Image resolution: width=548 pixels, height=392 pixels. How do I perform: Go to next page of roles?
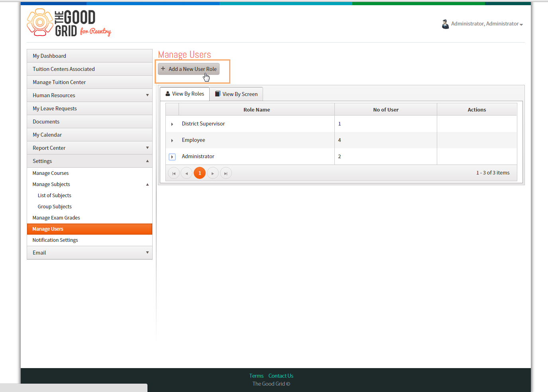click(213, 173)
